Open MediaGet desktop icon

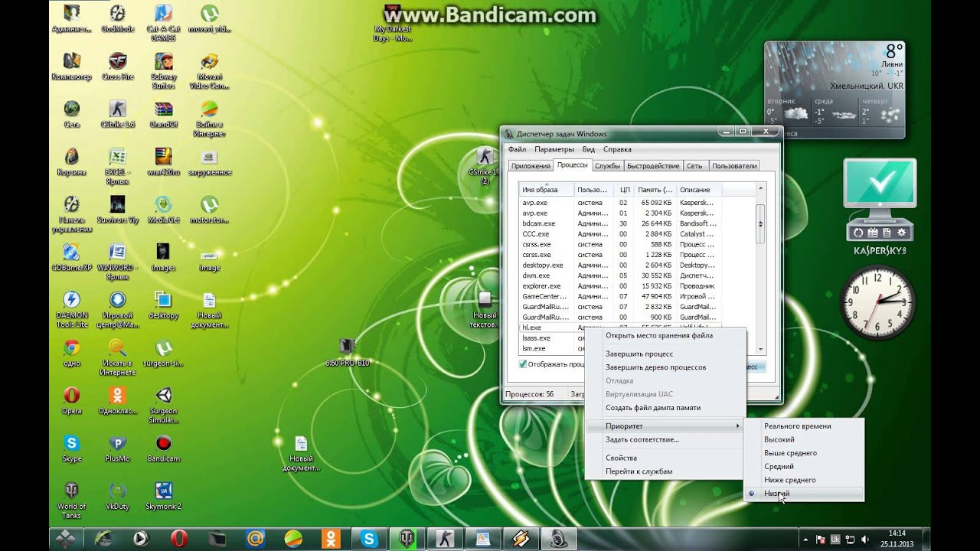coord(163,210)
